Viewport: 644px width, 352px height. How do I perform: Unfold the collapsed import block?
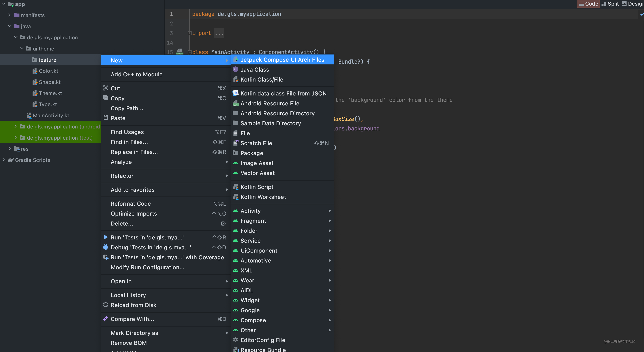(190, 33)
